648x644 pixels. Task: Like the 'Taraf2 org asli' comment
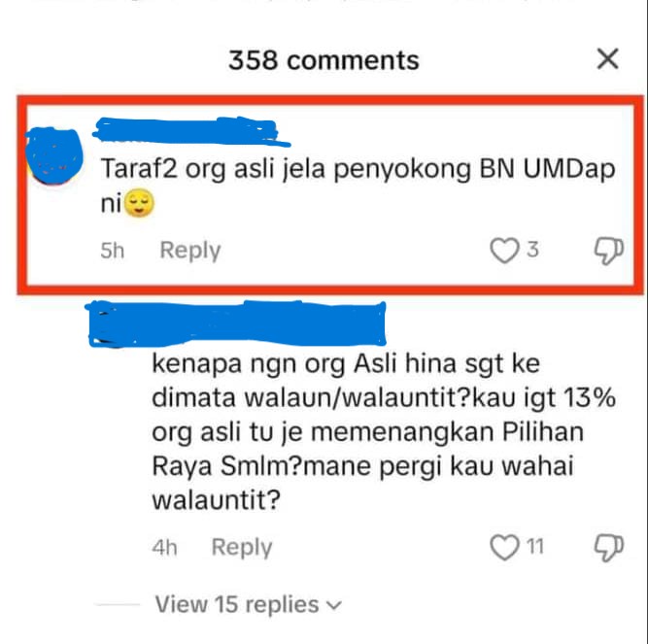click(x=504, y=251)
